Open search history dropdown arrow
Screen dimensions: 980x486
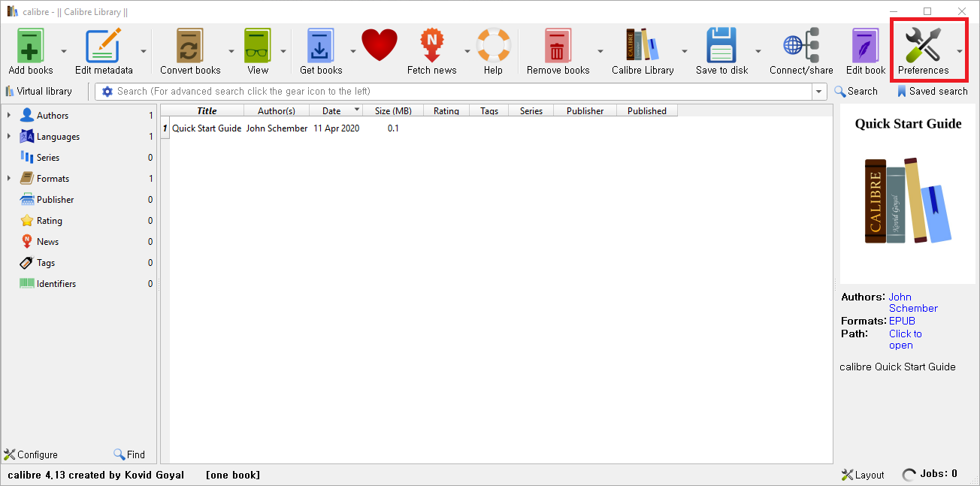[819, 92]
